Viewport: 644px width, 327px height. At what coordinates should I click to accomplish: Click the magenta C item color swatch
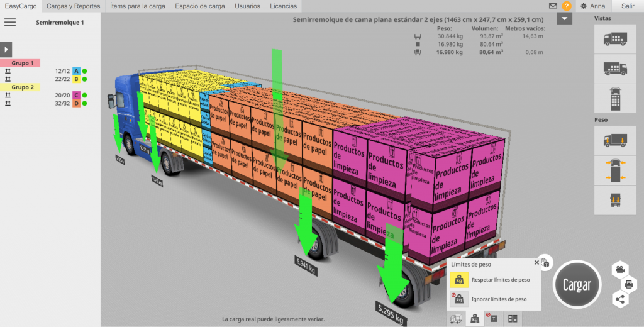76,96
